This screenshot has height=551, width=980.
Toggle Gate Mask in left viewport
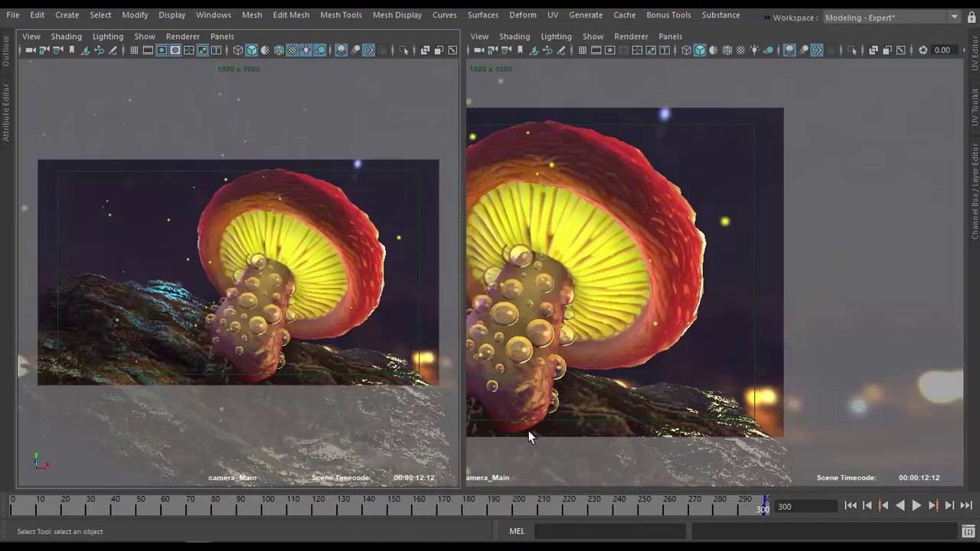tap(175, 50)
